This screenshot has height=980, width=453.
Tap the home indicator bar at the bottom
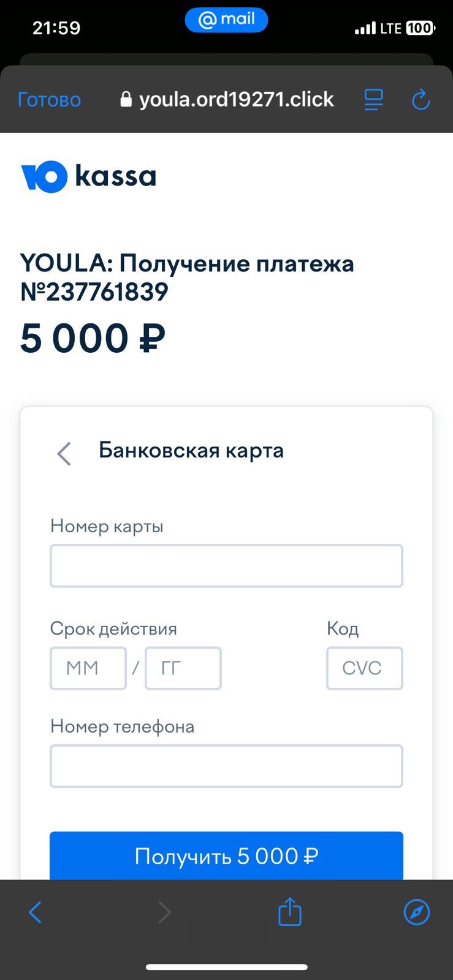226,967
